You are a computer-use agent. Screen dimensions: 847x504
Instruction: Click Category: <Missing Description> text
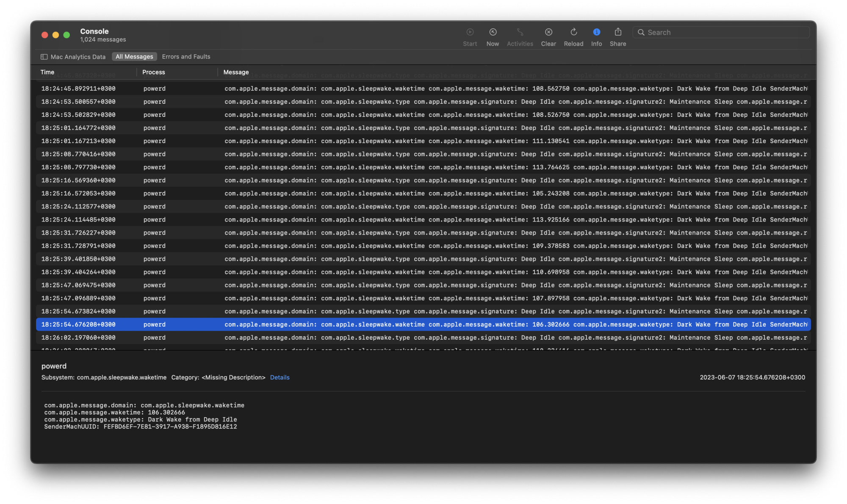click(x=218, y=377)
